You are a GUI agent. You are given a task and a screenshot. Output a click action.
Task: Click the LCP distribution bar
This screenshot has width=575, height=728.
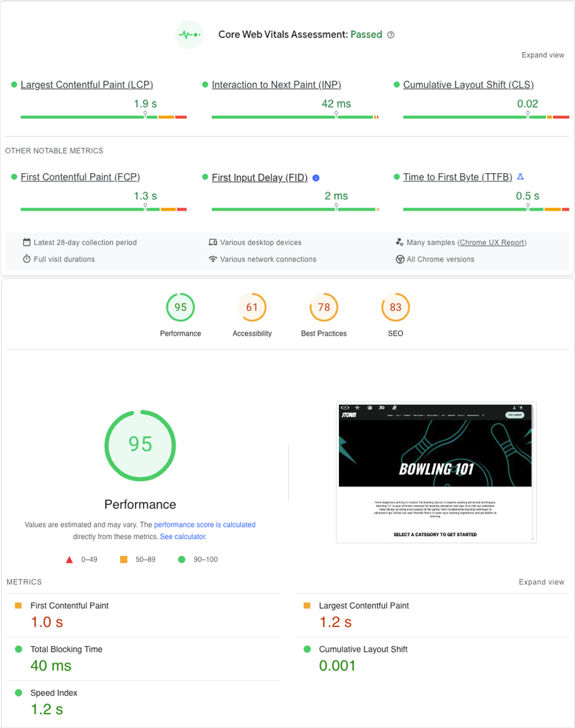[x=103, y=117]
